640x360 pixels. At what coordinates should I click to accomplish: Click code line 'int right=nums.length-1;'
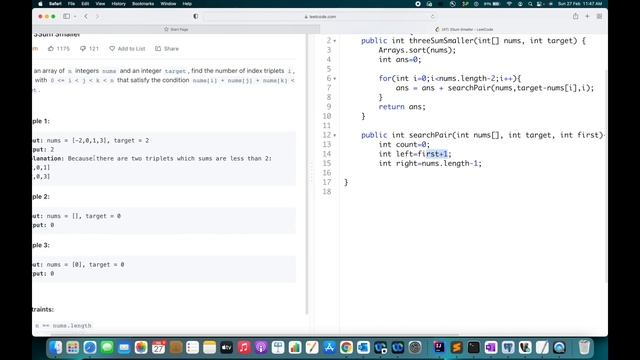coord(430,163)
